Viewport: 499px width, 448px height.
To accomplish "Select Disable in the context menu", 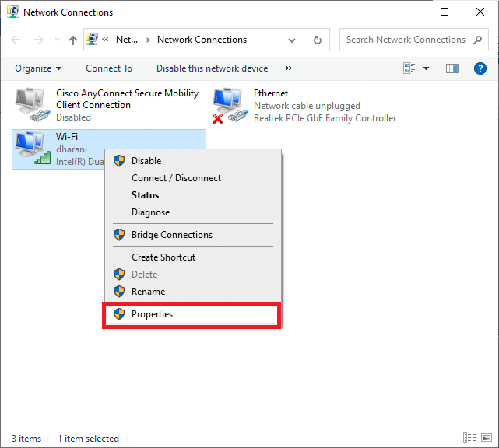I will point(146,161).
